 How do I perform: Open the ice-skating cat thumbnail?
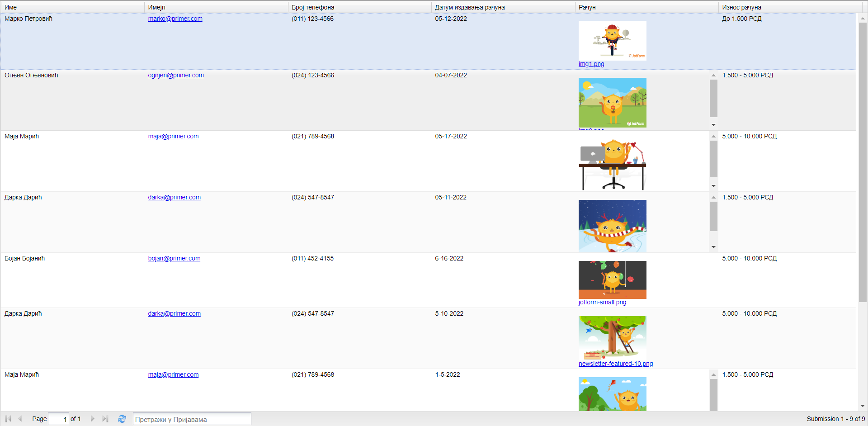(x=613, y=226)
